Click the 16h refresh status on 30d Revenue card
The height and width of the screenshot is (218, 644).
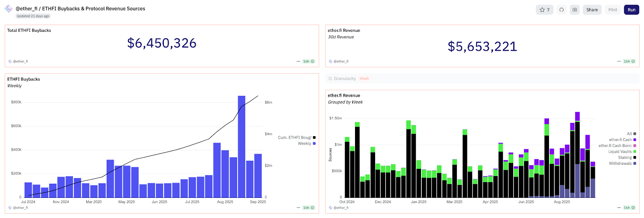(x=629, y=61)
